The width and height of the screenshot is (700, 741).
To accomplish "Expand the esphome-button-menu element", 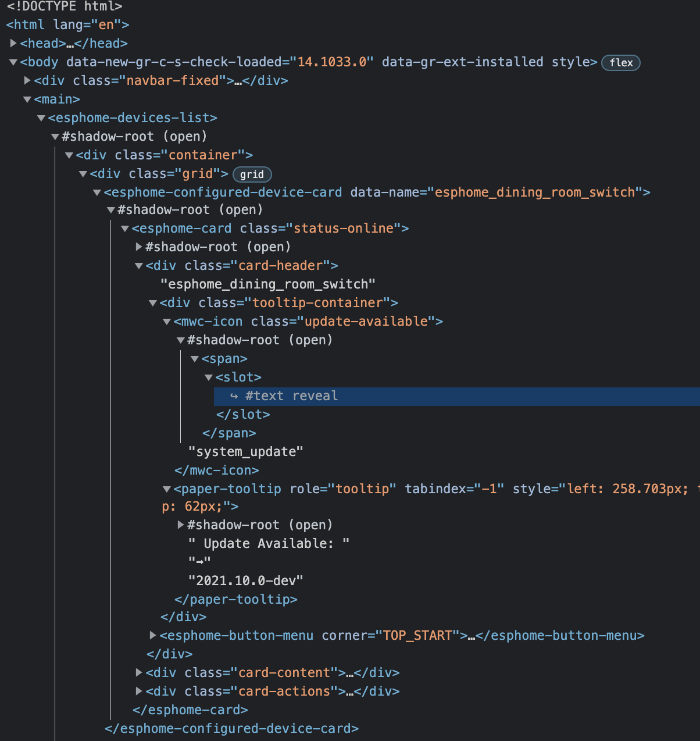I will (152, 635).
